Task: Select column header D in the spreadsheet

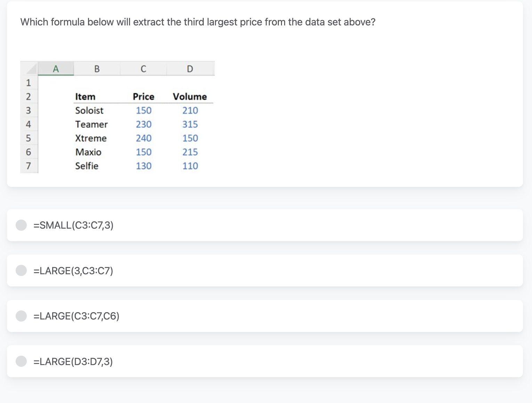Action: pos(190,69)
